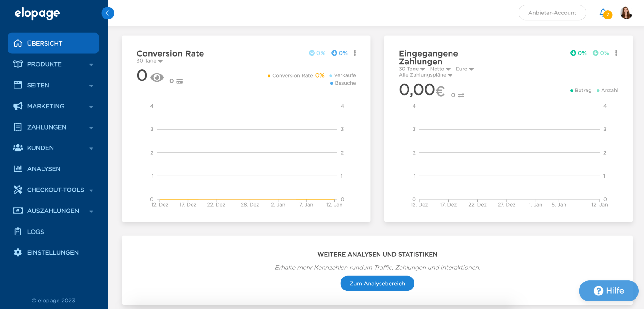Toggle Betrag series in payments legend
The image size is (644, 309).
pyautogui.click(x=581, y=90)
